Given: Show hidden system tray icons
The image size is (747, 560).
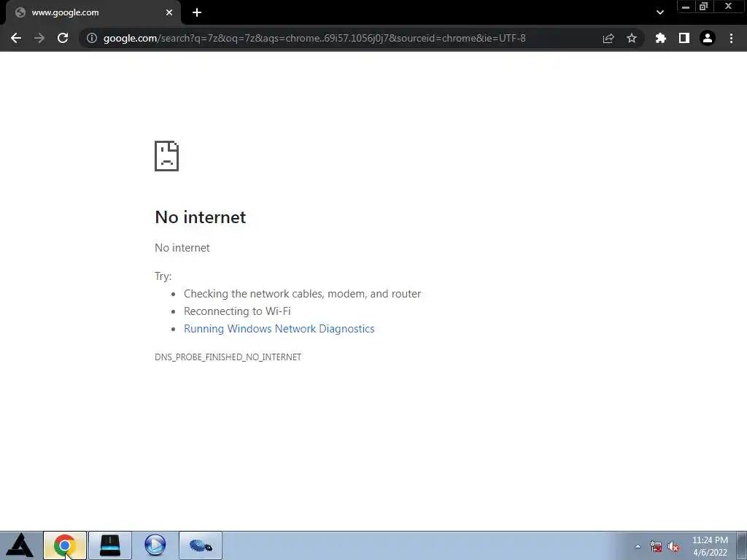Looking at the screenshot, I should click(x=638, y=546).
